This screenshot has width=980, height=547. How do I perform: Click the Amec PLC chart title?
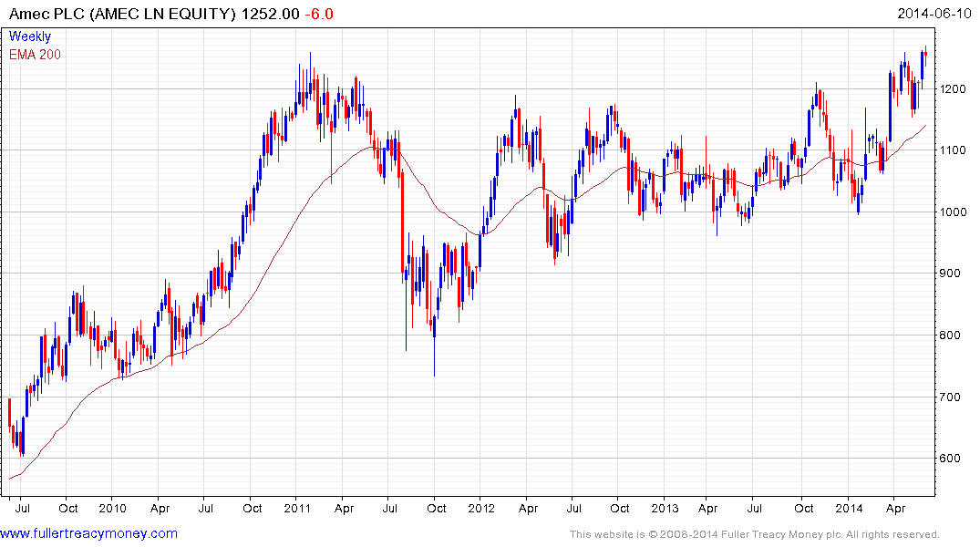[x=122, y=14]
